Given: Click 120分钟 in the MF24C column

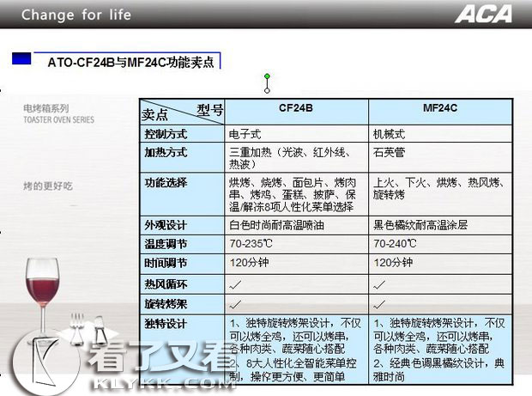Looking at the screenshot, I should (393, 263).
